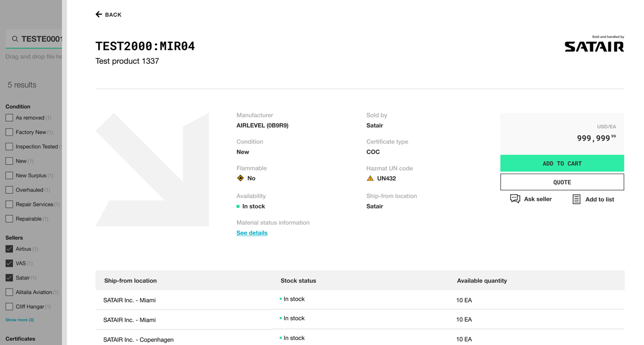Viewport: 644px width, 345px height.
Task: Click the UN432 hazmat code
Action: point(386,178)
